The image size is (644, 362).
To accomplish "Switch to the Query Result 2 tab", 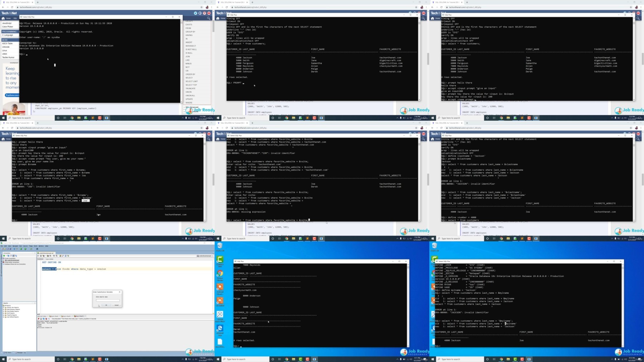I will point(80,316).
